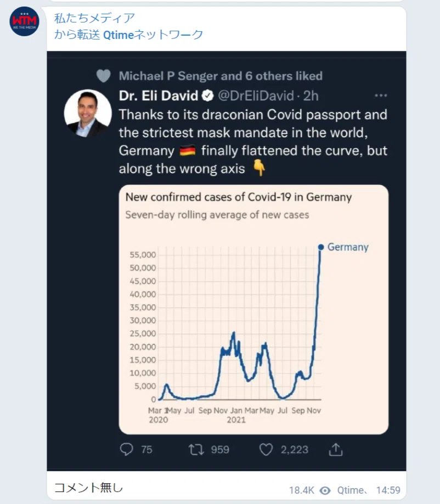Click the grey heart beside Michael P Senger
440x504 pixels.
103,76
